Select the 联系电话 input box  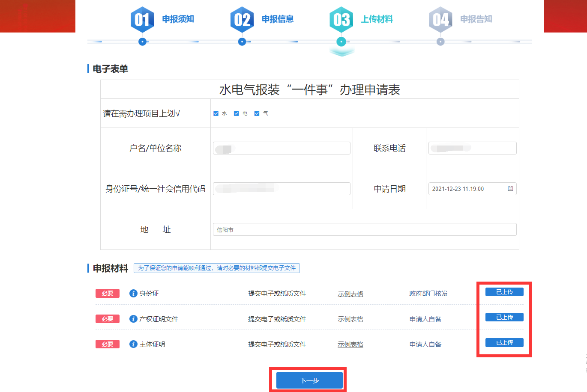pyautogui.click(x=472, y=148)
